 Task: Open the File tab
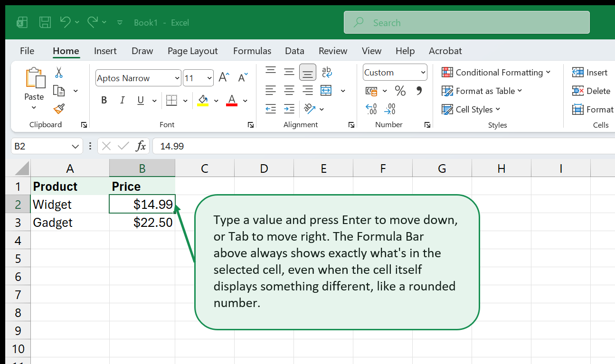point(27,51)
